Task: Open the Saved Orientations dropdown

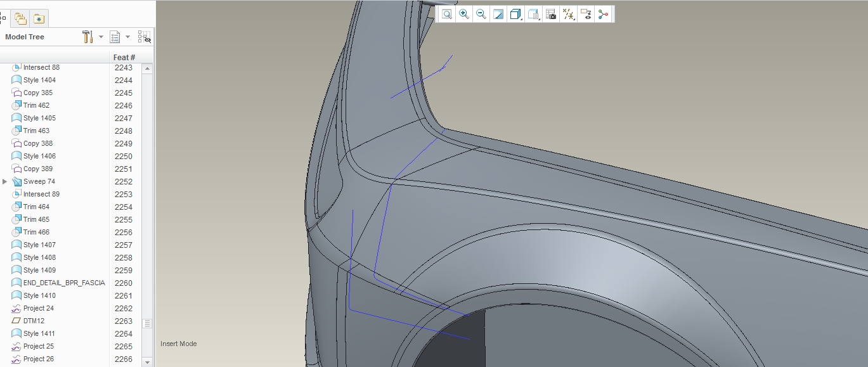Action: coord(534,14)
